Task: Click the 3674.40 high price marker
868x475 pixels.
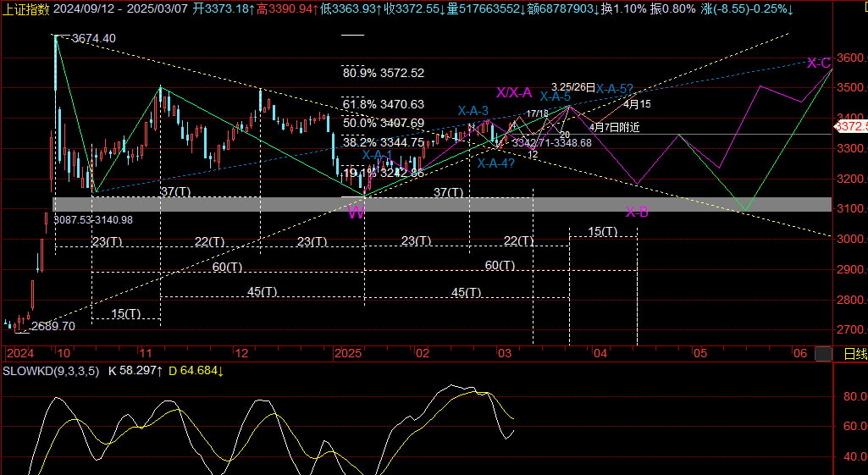Action: tap(94, 38)
